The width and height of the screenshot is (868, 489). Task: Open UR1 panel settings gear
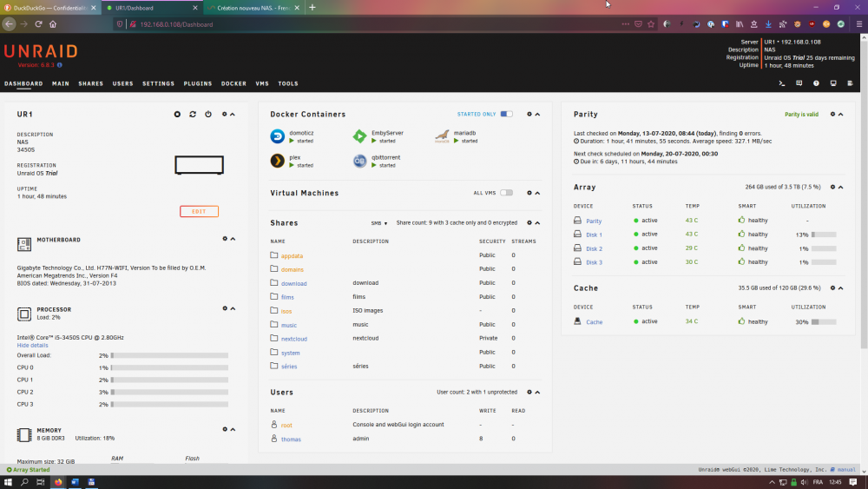225,114
